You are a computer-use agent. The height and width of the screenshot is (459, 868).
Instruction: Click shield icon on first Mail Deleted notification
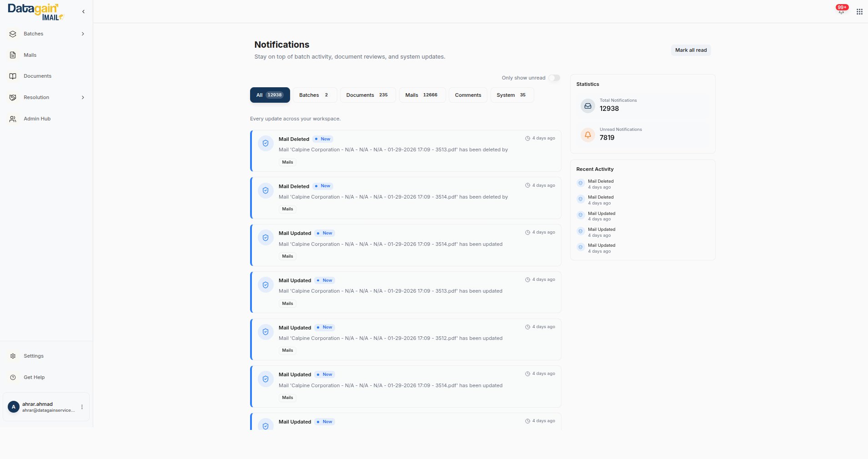coord(266,144)
